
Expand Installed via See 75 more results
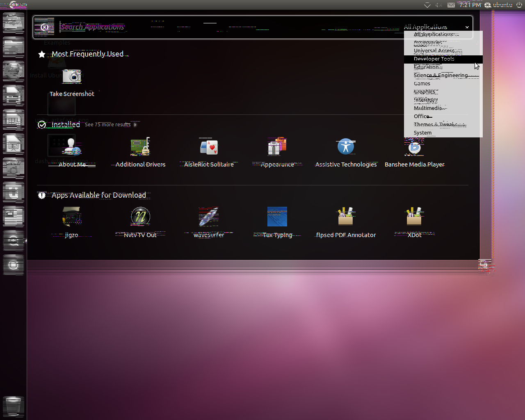pyautogui.click(x=108, y=125)
